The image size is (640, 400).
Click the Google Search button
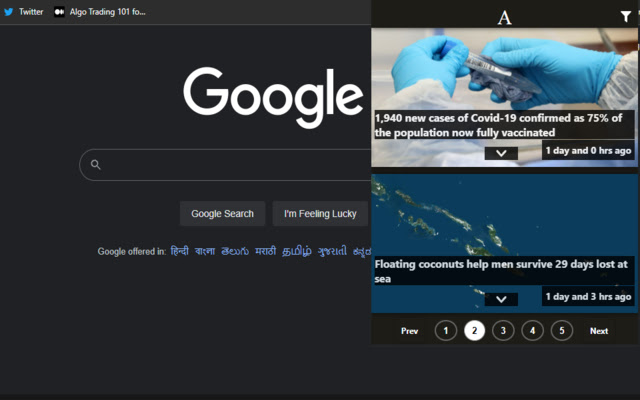222,213
